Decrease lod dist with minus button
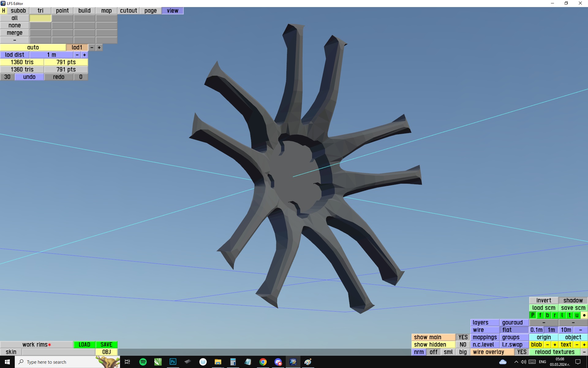The width and height of the screenshot is (588, 368). pyautogui.click(x=77, y=55)
